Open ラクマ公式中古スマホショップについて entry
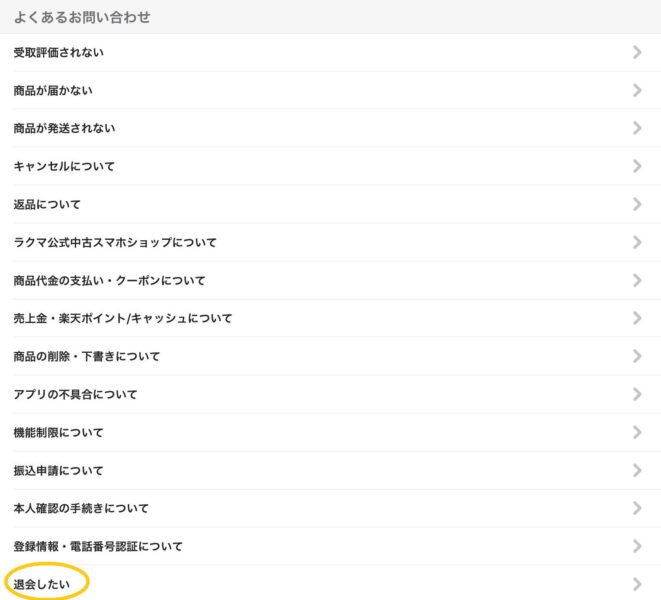Viewport: 661px width, 600px height. 330,242
